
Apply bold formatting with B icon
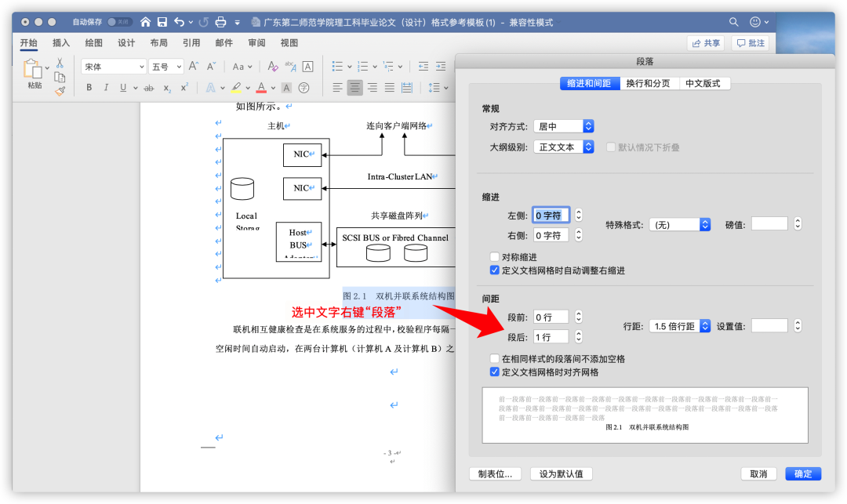89,88
